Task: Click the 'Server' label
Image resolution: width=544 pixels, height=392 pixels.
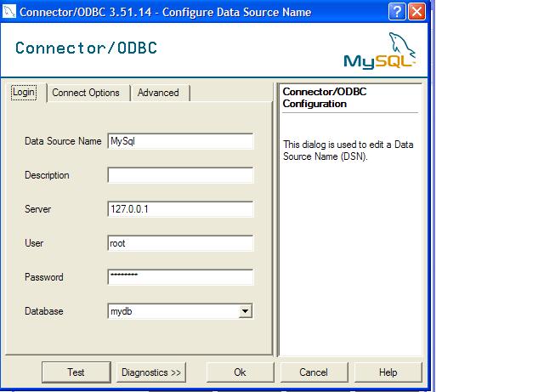Action: 37,209
